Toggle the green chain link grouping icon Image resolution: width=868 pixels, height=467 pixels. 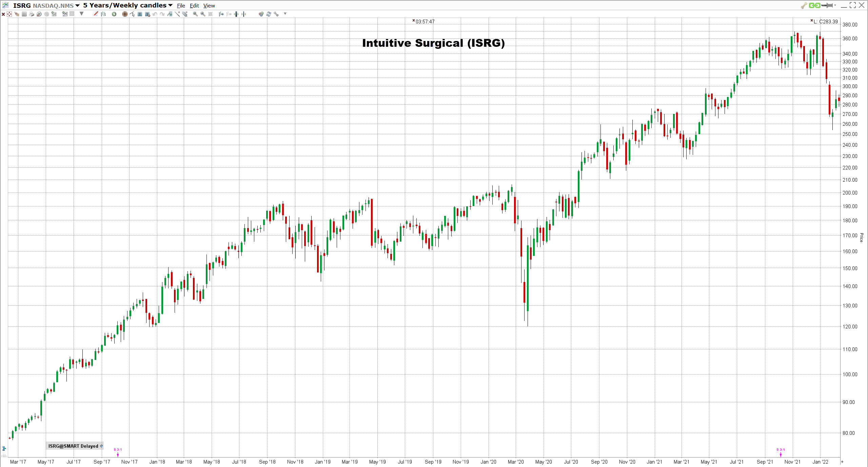click(815, 5)
